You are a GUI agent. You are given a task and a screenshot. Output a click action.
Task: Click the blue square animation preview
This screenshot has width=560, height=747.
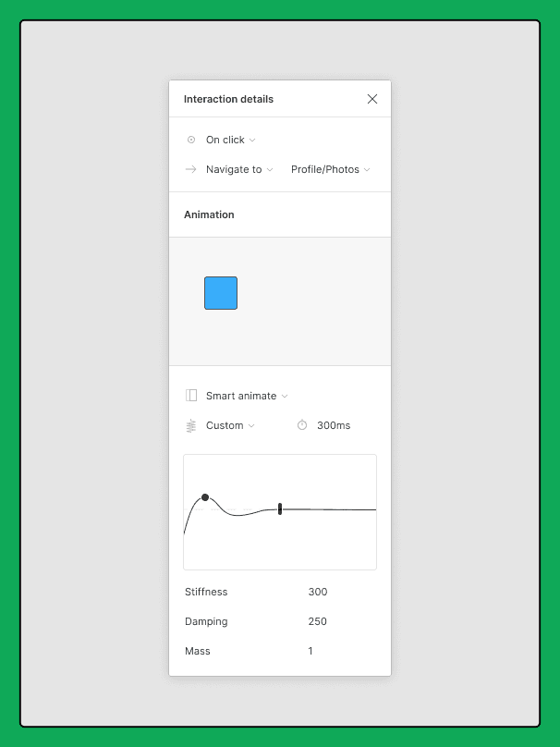point(221,293)
